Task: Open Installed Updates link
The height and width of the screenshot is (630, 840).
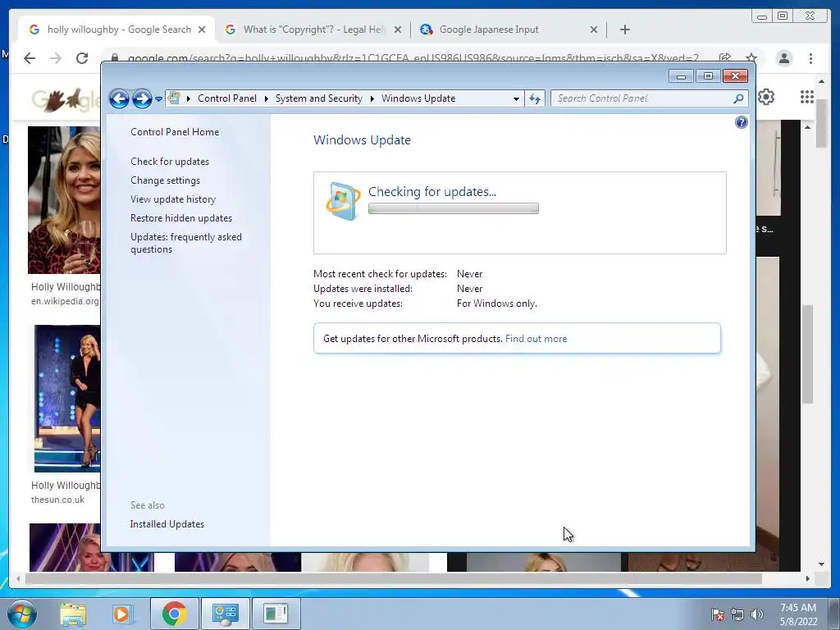Action: pyautogui.click(x=167, y=524)
